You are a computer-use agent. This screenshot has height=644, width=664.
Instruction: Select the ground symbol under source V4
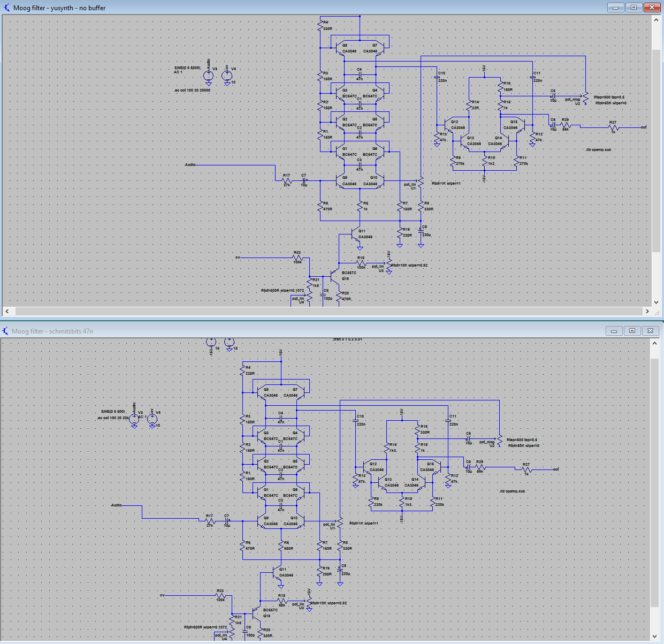[x=227, y=84]
